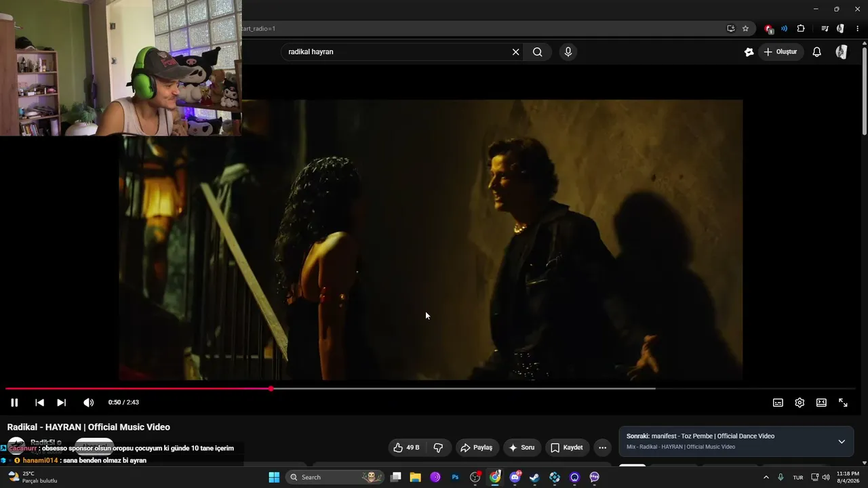Share the video with Paylaş
The image size is (868, 488).
coord(477,447)
